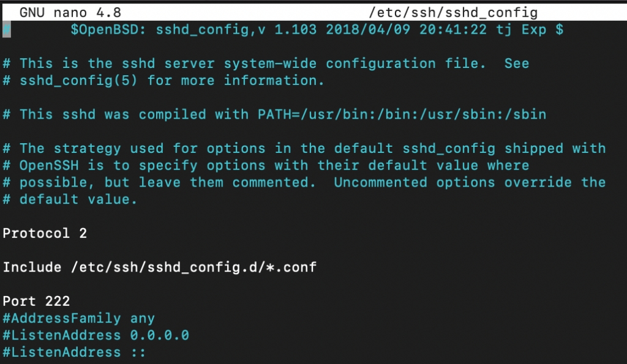This screenshot has height=364, width=627.
Task: Click the highlighted cursor block at top left
Action: (x=6, y=29)
